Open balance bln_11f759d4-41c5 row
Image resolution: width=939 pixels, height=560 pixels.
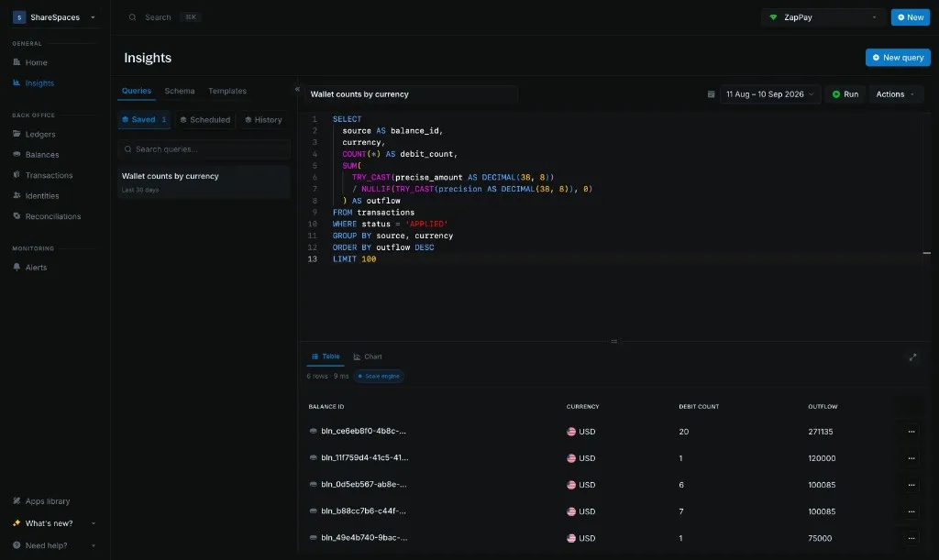(x=364, y=457)
